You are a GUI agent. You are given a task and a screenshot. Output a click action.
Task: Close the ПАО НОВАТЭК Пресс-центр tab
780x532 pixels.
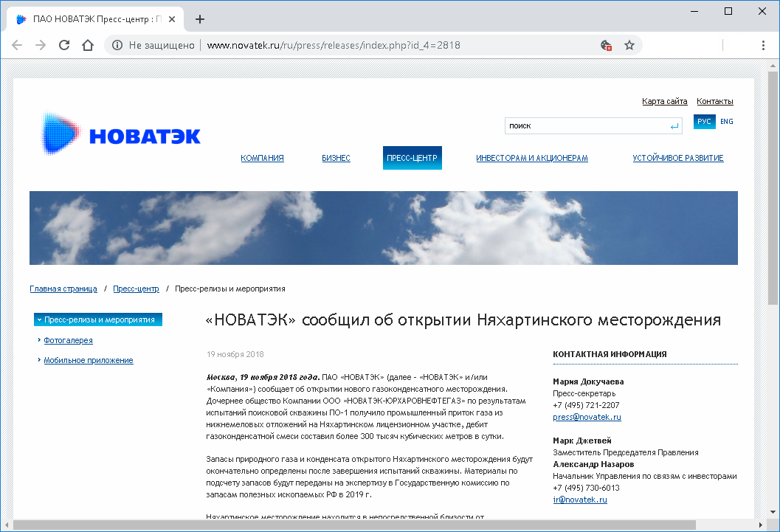click(x=172, y=19)
